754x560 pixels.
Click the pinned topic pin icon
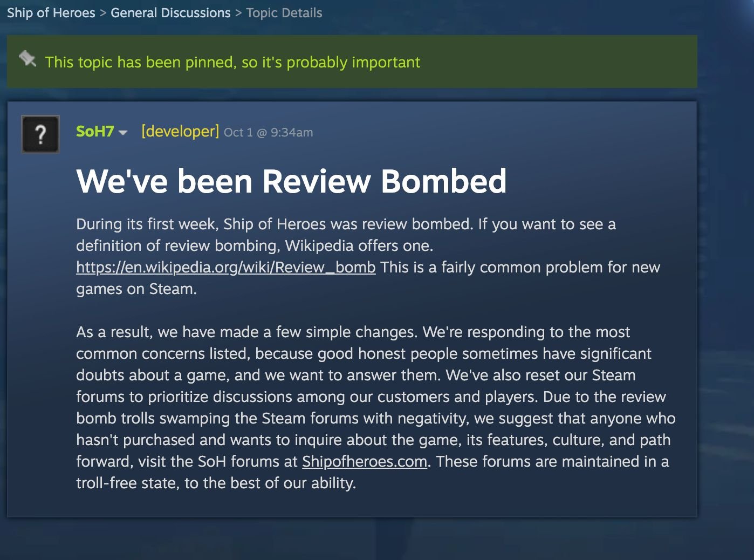[x=28, y=59]
